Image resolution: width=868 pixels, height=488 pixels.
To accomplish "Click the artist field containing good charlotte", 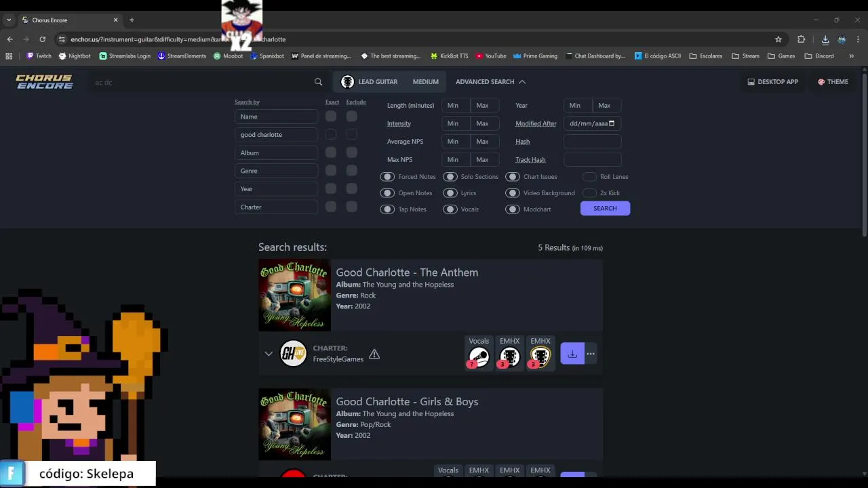I will click(276, 135).
